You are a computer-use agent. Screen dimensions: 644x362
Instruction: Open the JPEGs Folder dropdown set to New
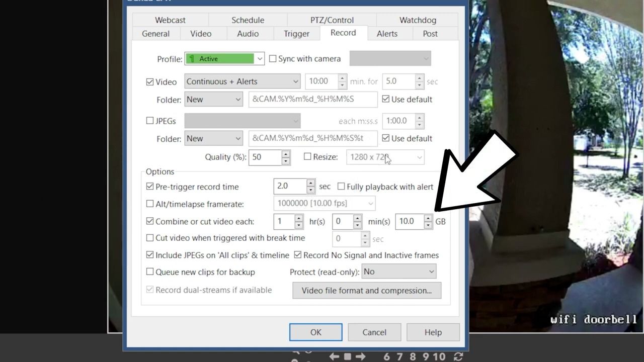pyautogui.click(x=213, y=139)
